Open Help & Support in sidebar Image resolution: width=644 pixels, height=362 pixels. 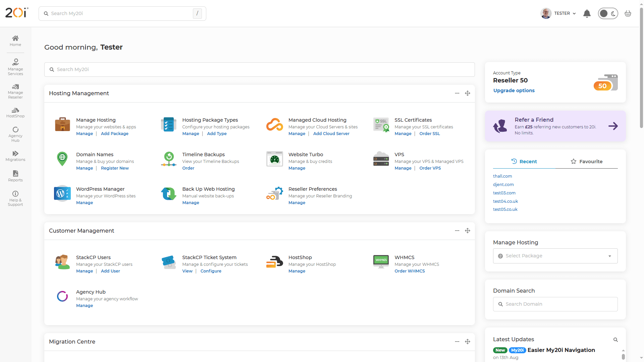(x=15, y=198)
